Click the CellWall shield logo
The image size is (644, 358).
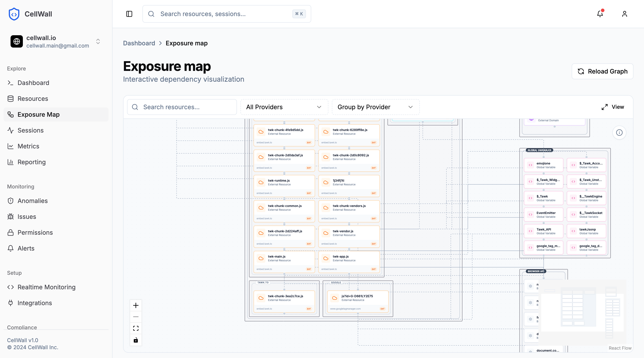click(14, 14)
